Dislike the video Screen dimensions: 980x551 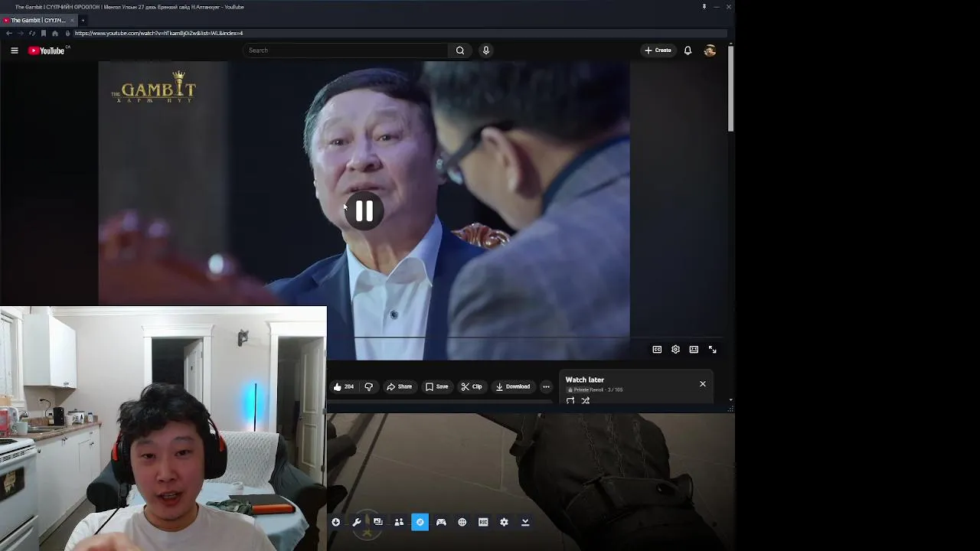pos(368,386)
